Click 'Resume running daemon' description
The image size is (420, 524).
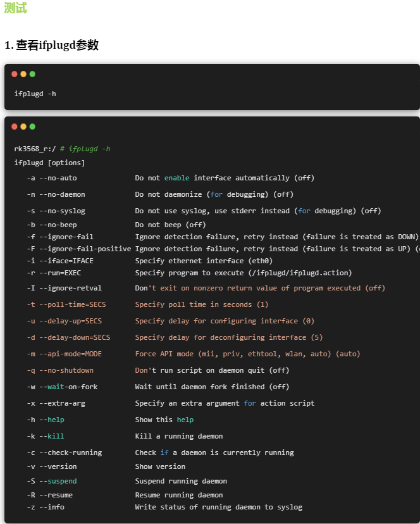click(179, 495)
